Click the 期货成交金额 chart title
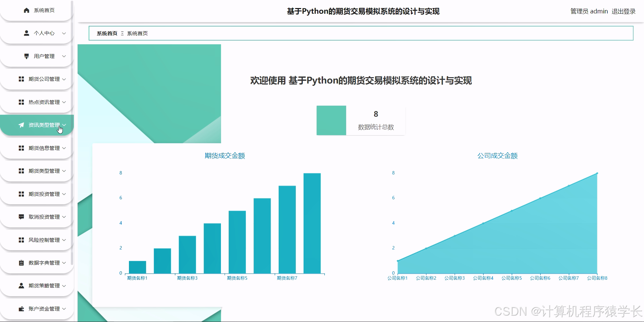Image resolution: width=644 pixels, height=322 pixels. coord(225,156)
